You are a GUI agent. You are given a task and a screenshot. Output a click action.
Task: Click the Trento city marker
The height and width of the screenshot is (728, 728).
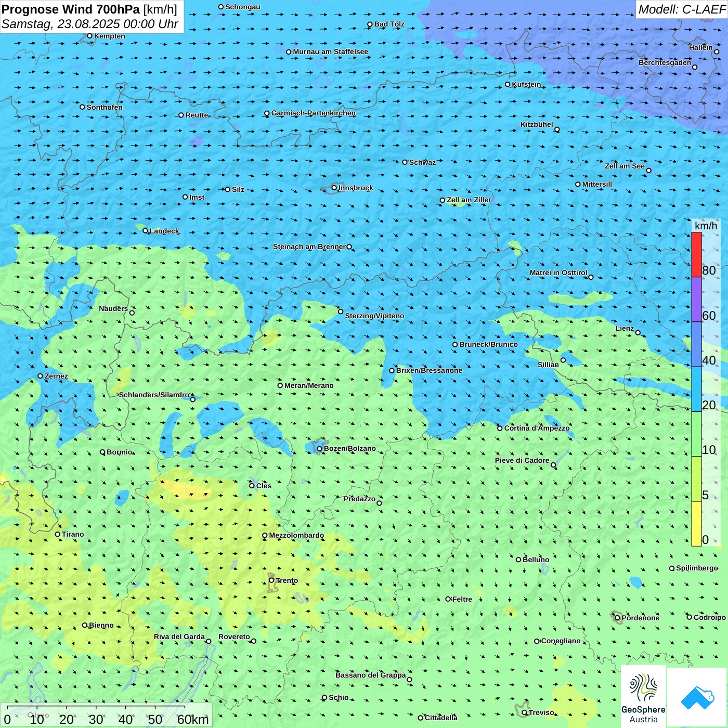[x=271, y=580]
